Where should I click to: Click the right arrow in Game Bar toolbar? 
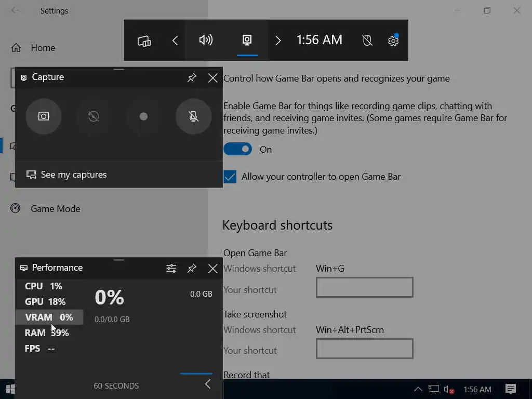(x=278, y=41)
